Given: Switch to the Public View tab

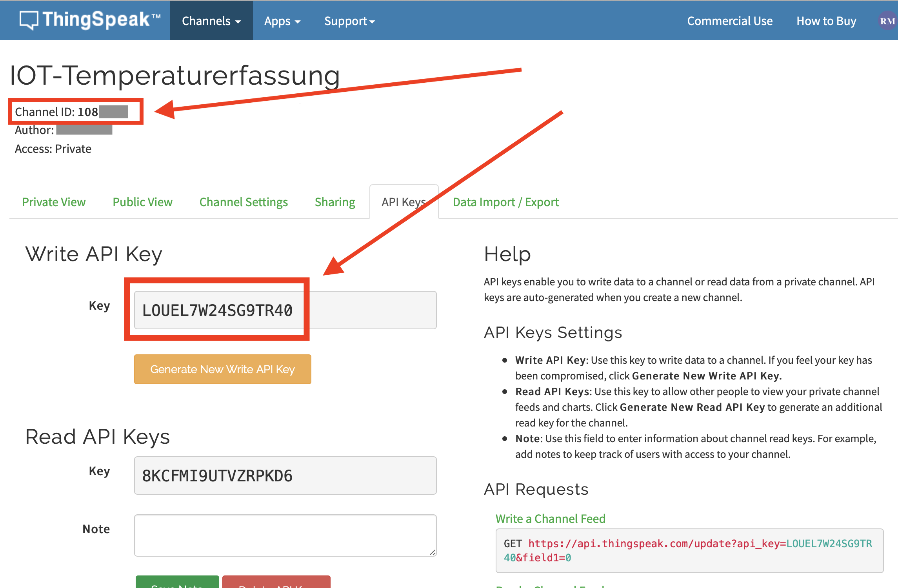Looking at the screenshot, I should 142,202.
